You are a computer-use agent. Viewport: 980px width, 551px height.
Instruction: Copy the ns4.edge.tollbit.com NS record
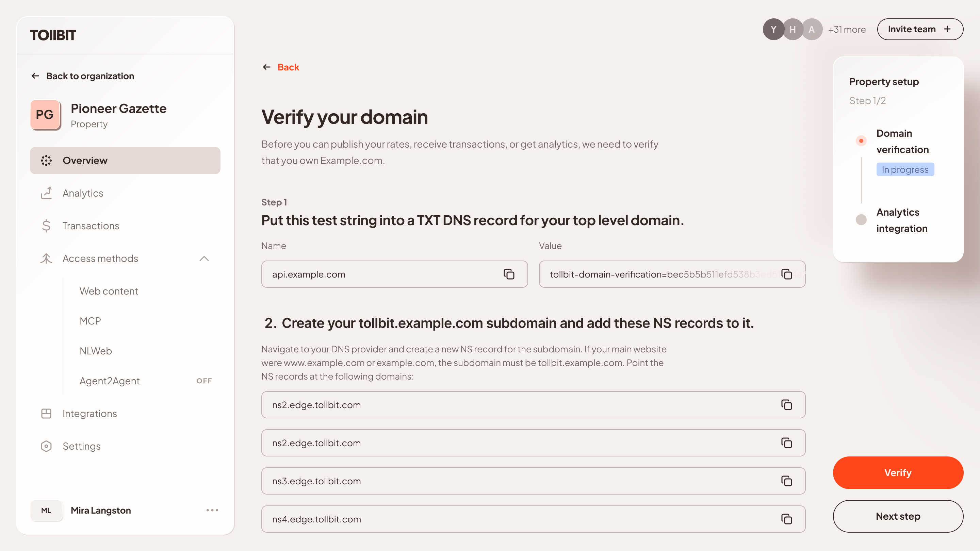click(x=786, y=519)
